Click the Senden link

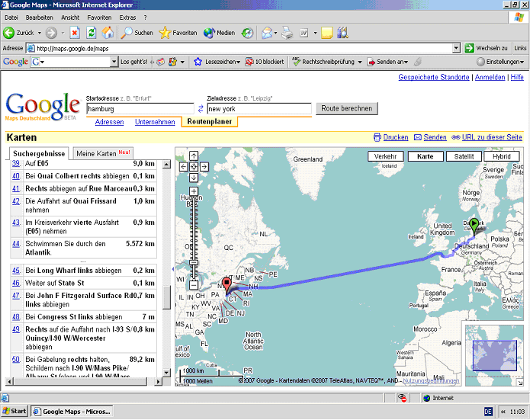coord(435,137)
